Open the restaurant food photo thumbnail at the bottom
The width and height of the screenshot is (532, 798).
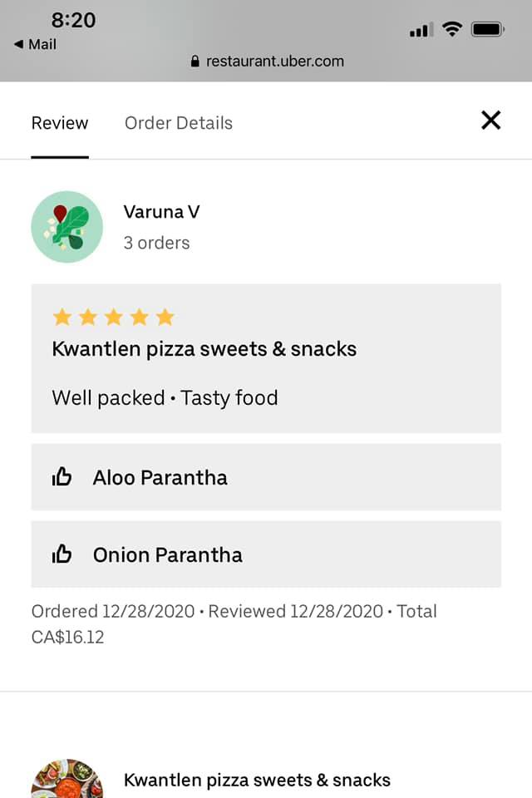click(66, 780)
